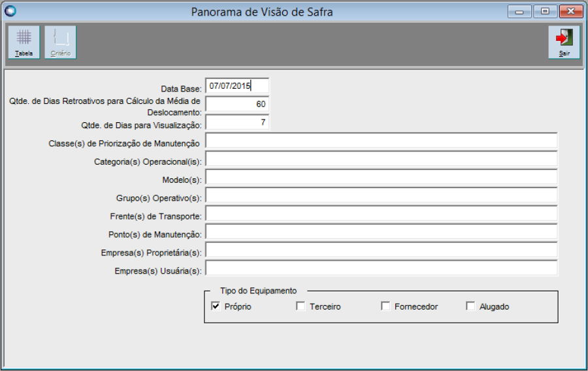Click the Critério toolbar icon
The width and height of the screenshot is (588, 371).
click(60, 42)
